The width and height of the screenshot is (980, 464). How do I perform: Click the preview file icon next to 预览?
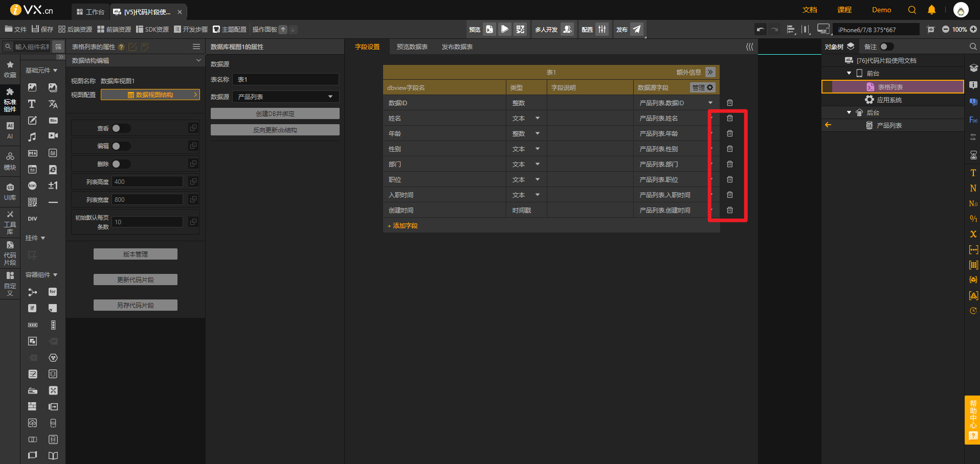tap(489, 29)
